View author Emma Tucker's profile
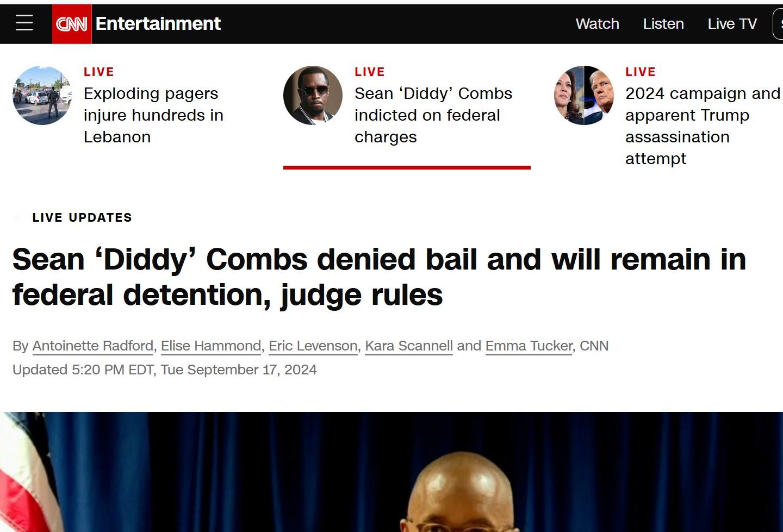 point(529,346)
